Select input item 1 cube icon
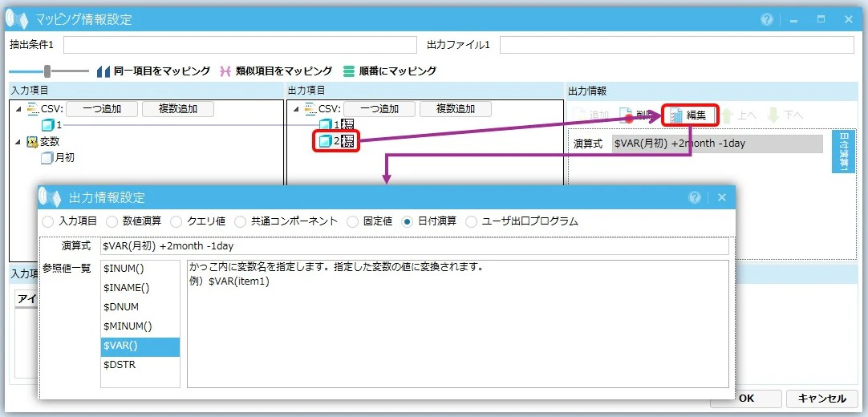Image resolution: width=868 pixels, height=417 pixels. click(x=49, y=125)
